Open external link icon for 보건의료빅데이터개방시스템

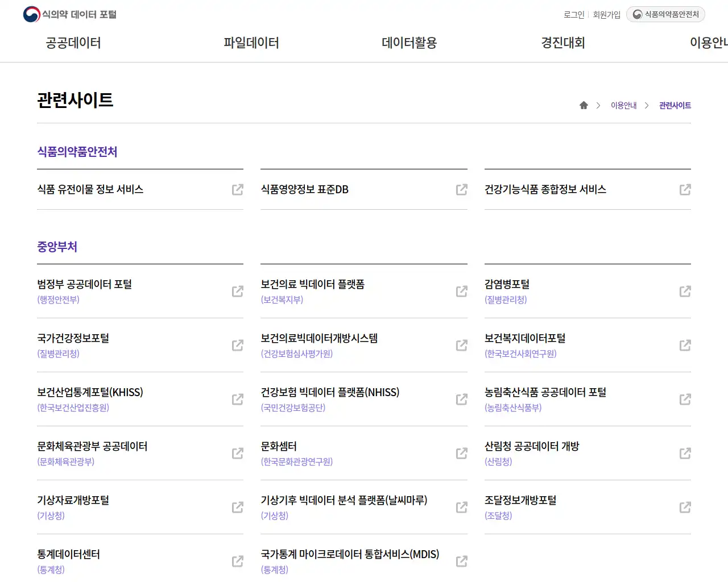[x=462, y=345]
